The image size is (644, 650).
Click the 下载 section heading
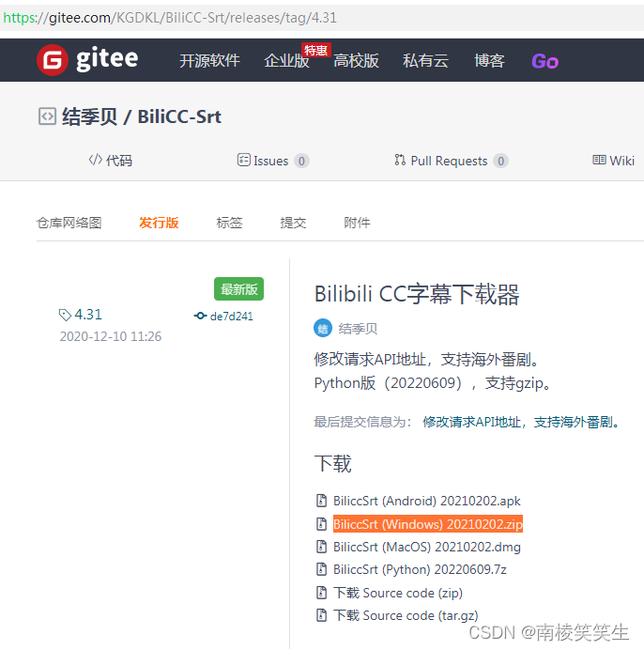point(332,463)
